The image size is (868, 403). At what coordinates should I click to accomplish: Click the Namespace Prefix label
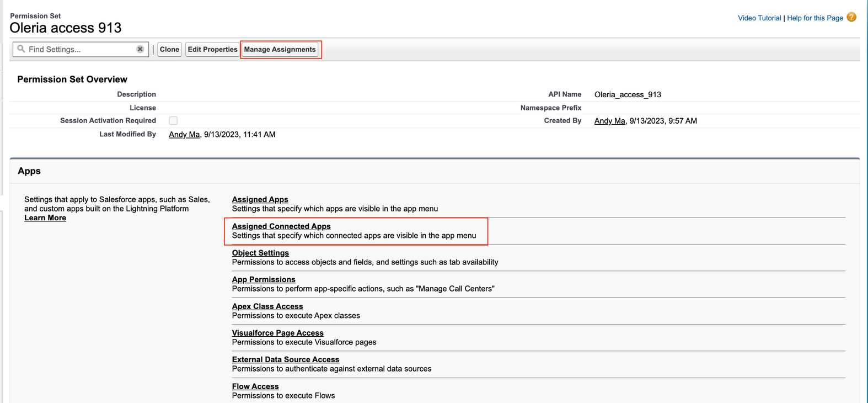point(551,108)
